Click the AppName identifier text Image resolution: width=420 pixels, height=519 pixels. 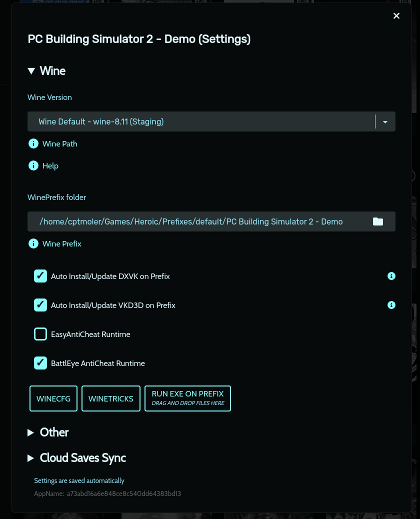pos(107,493)
